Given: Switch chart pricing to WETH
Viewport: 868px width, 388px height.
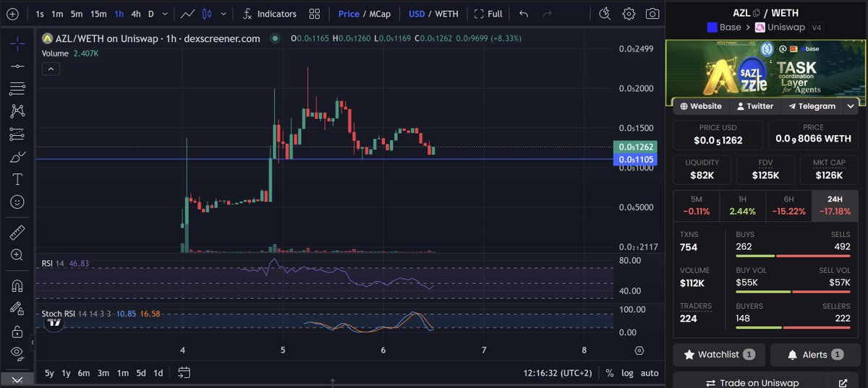Looking at the screenshot, I should [x=446, y=14].
